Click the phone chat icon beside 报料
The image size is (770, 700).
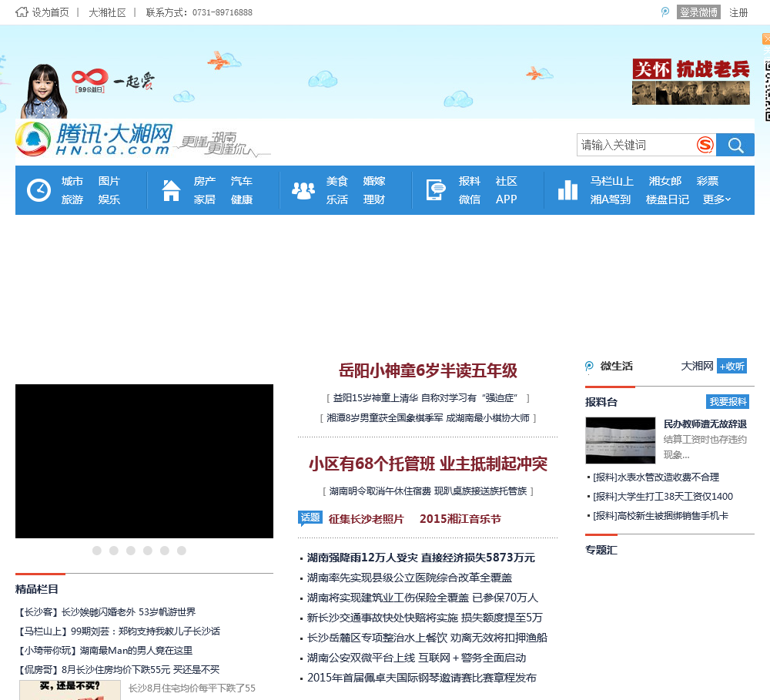click(x=436, y=190)
